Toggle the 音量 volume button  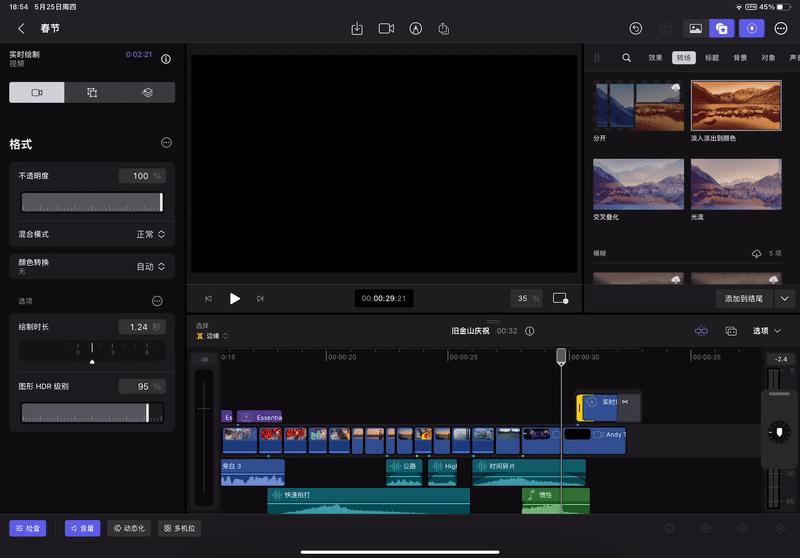coord(82,528)
